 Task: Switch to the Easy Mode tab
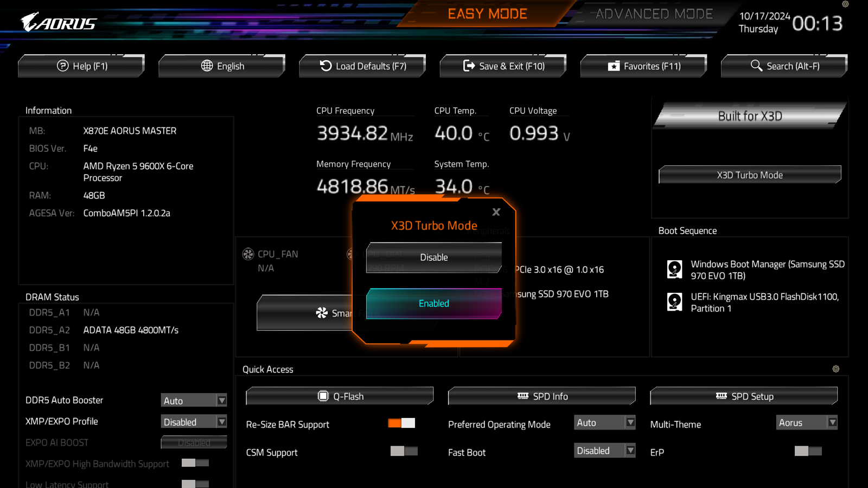pos(487,14)
